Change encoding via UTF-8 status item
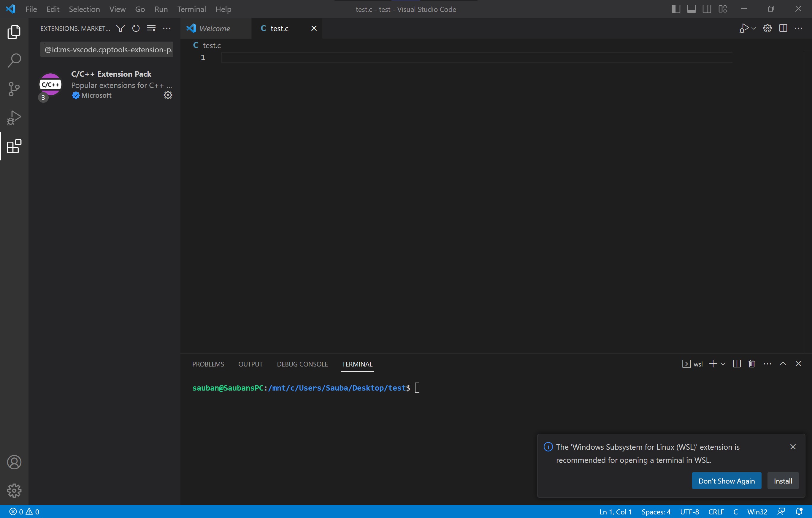This screenshot has width=812, height=518. pos(689,511)
